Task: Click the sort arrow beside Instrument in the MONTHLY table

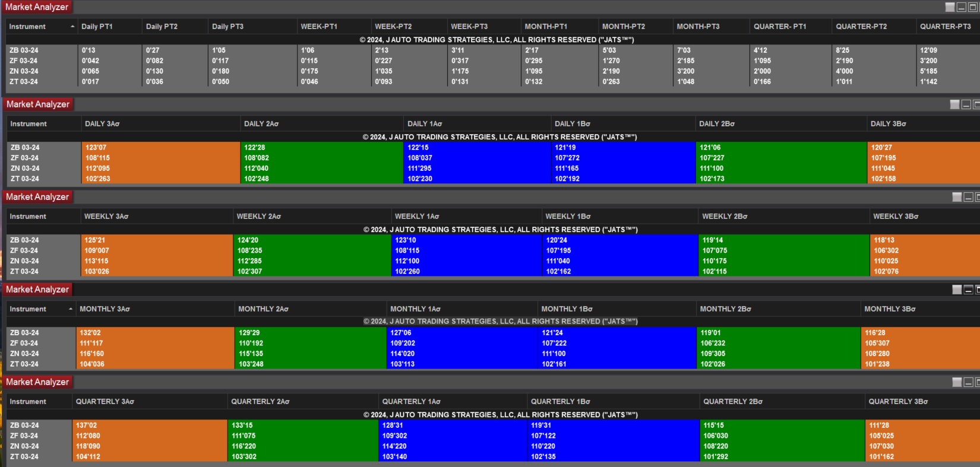Action: click(x=71, y=309)
